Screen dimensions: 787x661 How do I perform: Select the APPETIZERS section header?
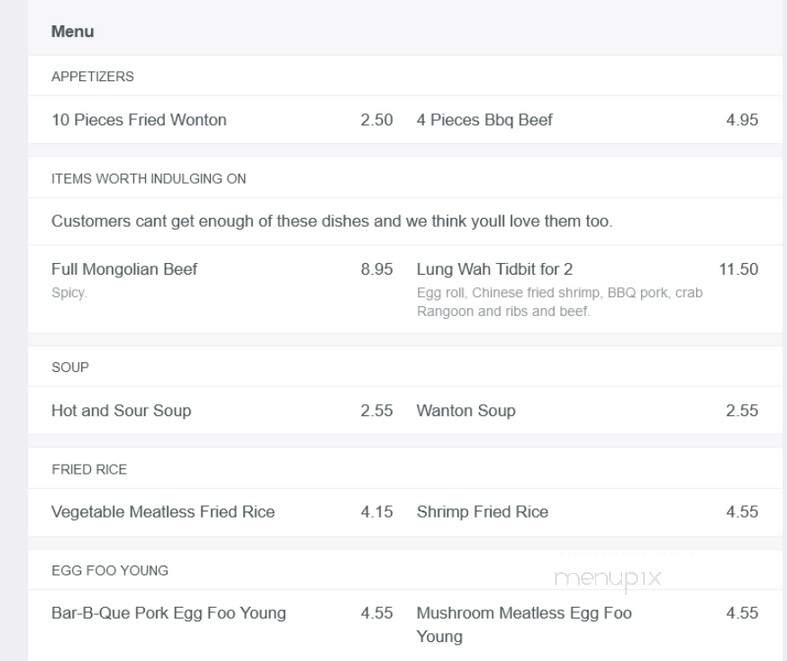(92, 76)
